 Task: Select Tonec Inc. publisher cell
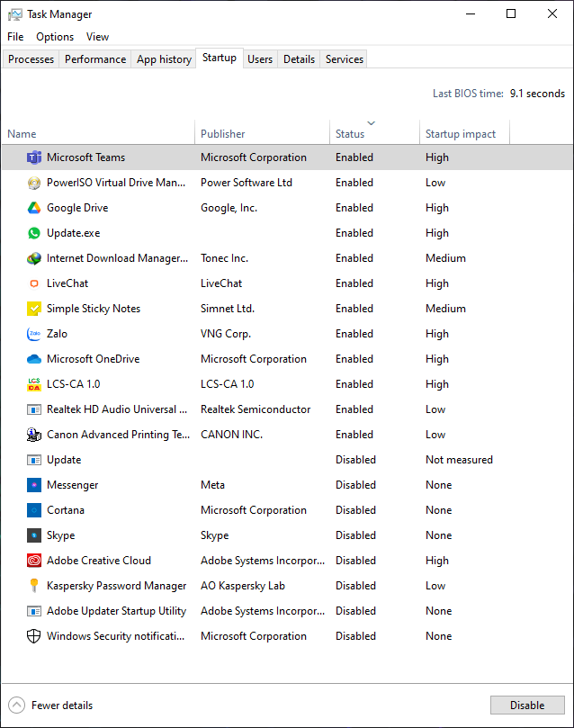tap(224, 258)
